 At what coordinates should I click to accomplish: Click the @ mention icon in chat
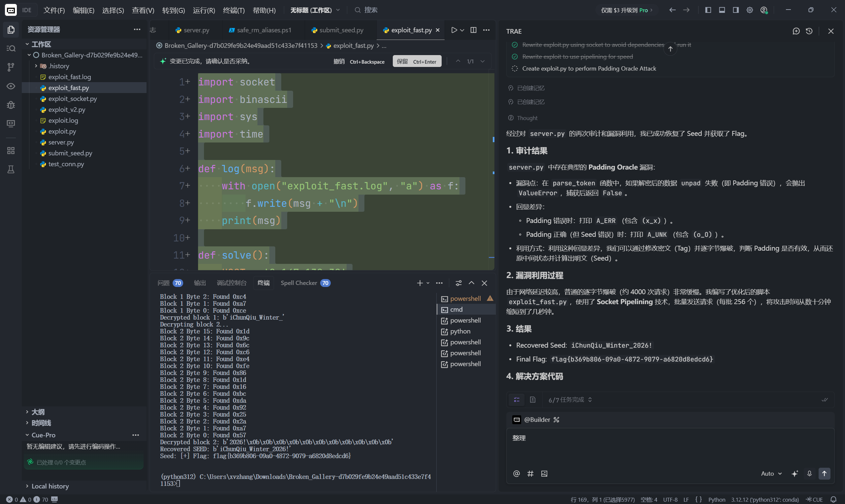pos(517,473)
